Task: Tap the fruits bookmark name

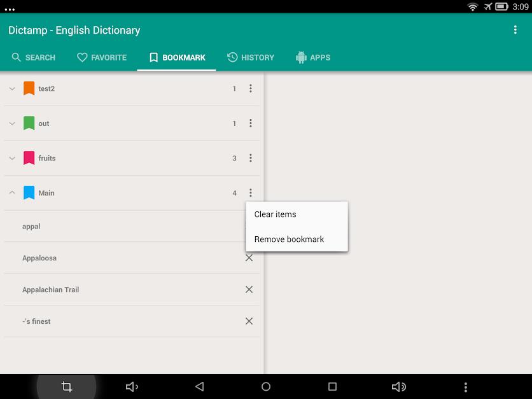Action: (x=47, y=158)
